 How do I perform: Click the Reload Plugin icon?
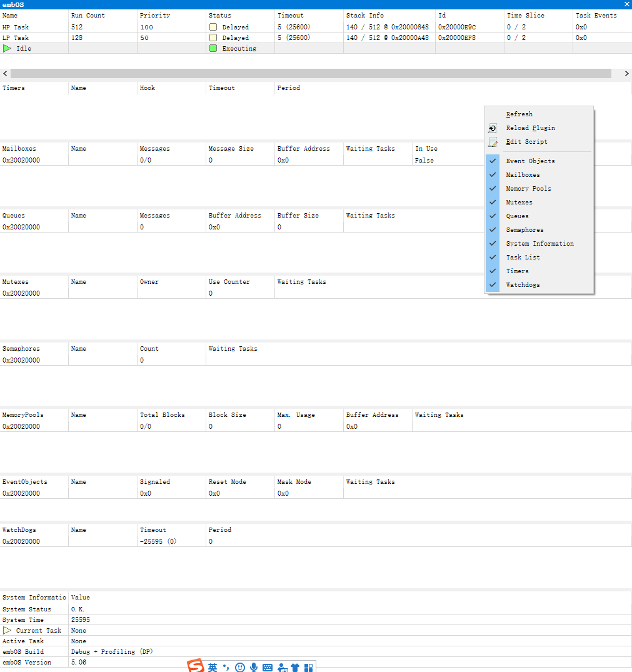pos(493,128)
